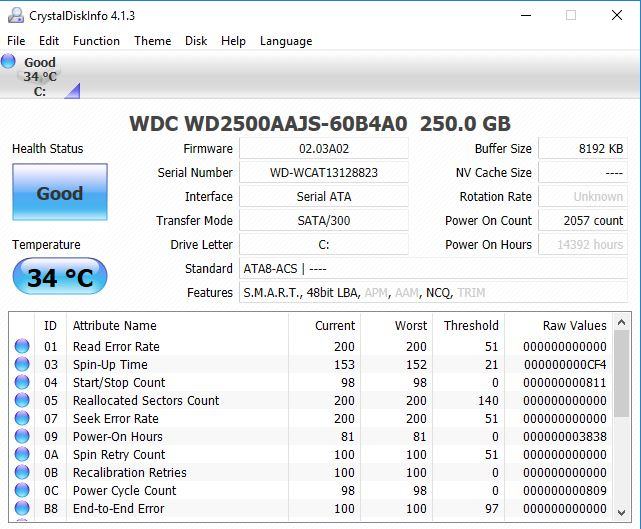Open the File menu
Screen dimensions: 641x529
click(x=16, y=41)
